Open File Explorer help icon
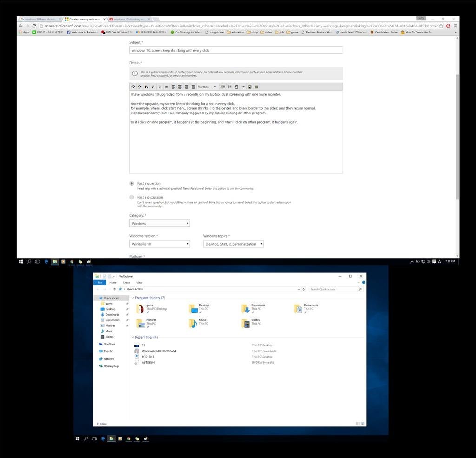 (364, 282)
